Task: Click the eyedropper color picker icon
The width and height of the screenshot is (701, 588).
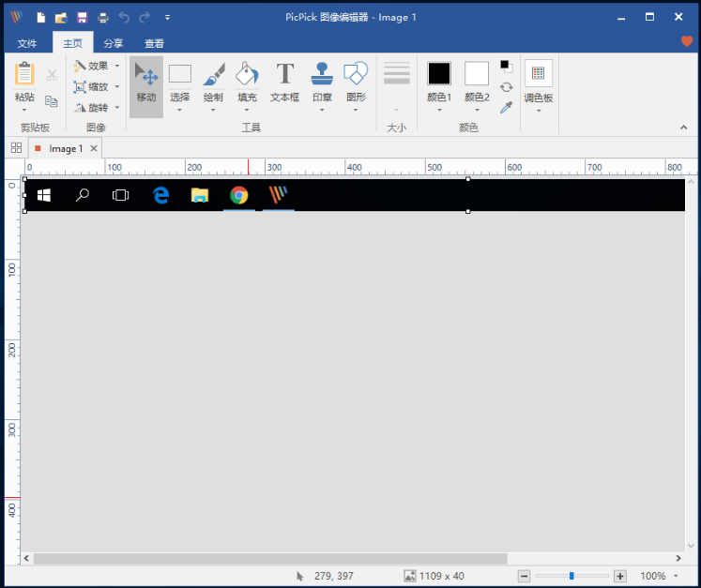Action: (506, 107)
